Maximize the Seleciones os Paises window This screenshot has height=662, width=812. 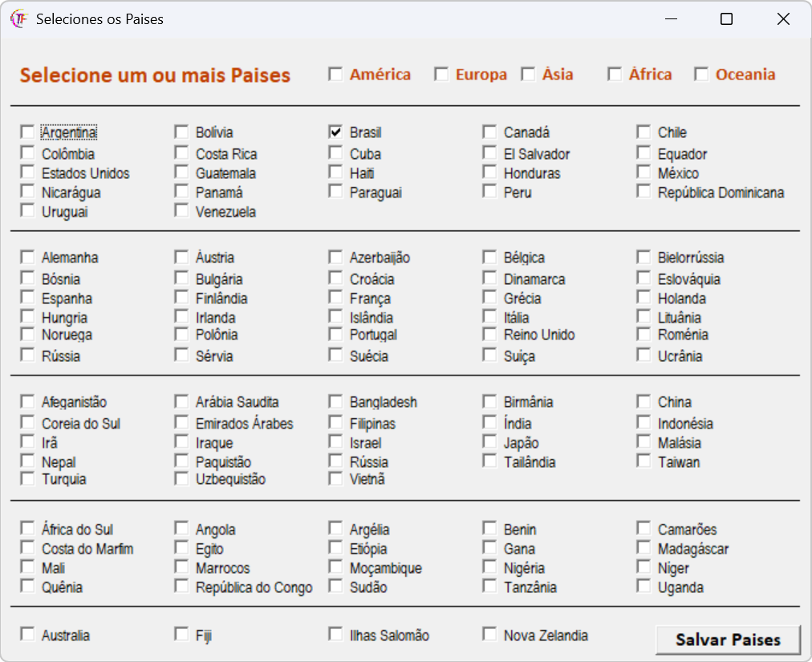727,19
